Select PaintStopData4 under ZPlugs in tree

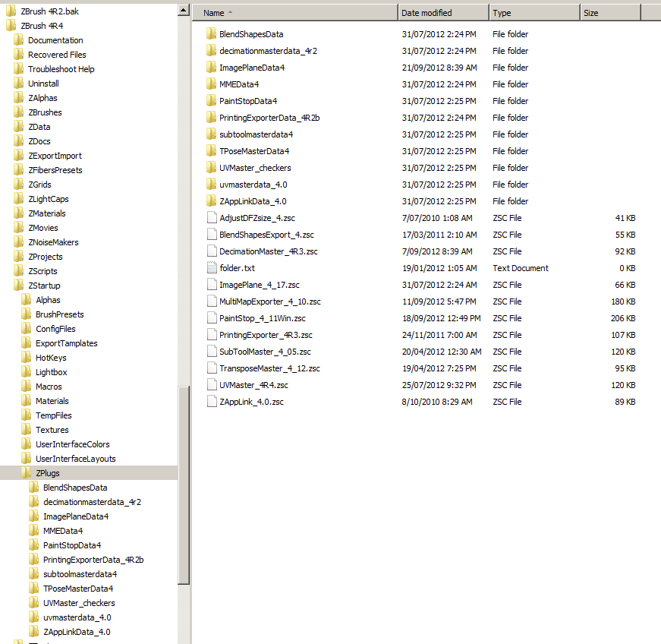tap(71, 545)
